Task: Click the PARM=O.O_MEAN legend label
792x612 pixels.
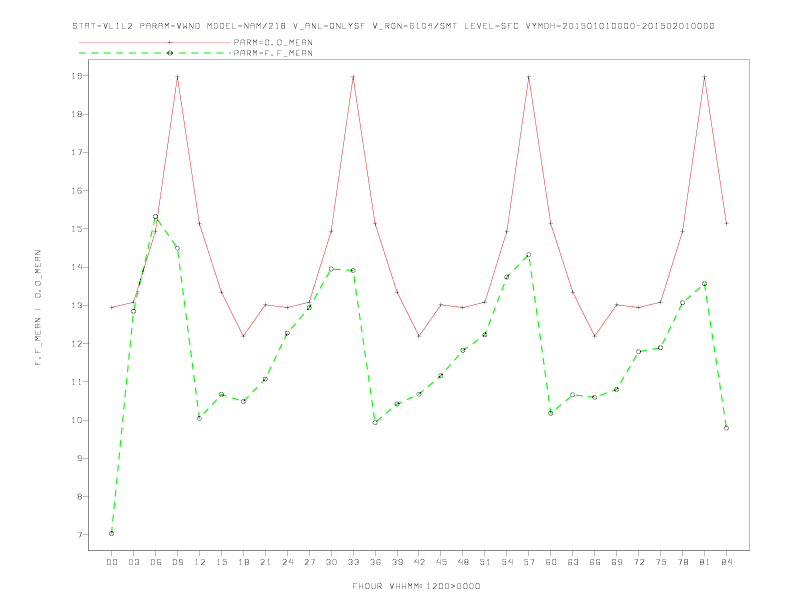Action: (x=273, y=42)
